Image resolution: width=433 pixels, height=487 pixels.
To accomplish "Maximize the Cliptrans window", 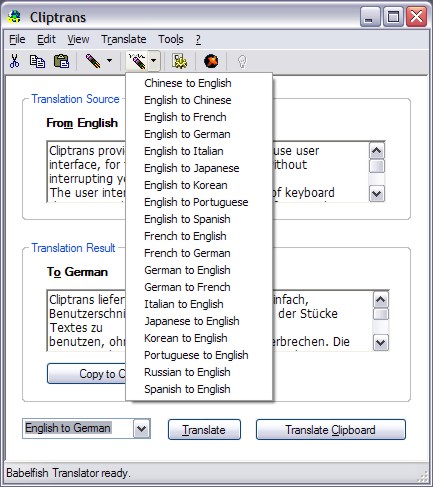I will pyautogui.click(x=393, y=17).
